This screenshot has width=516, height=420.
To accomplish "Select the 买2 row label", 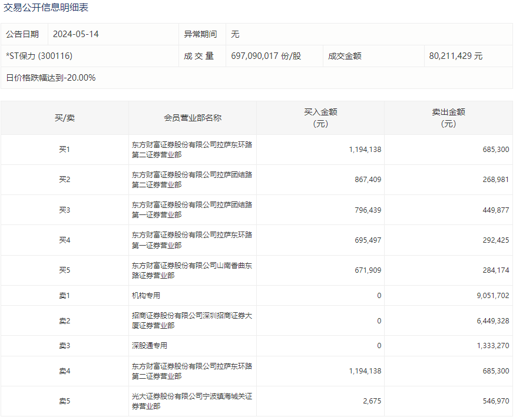I will [65, 180].
